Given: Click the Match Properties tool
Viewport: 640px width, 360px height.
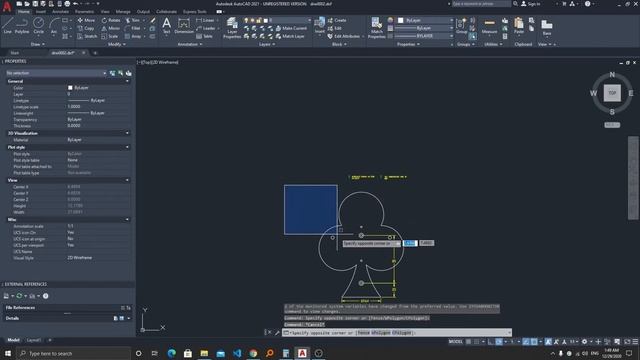Looking at the screenshot, I should click(376, 28).
